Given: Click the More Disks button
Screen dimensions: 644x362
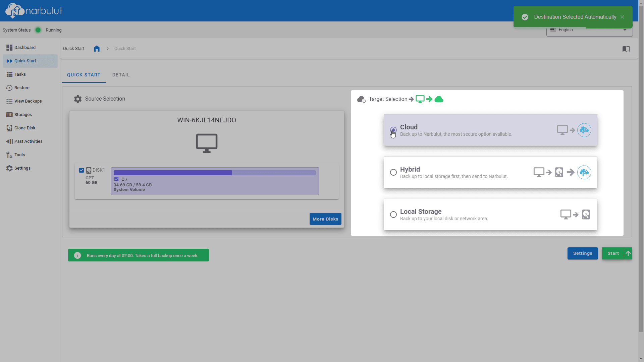Looking at the screenshot, I should tap(325, 219).
